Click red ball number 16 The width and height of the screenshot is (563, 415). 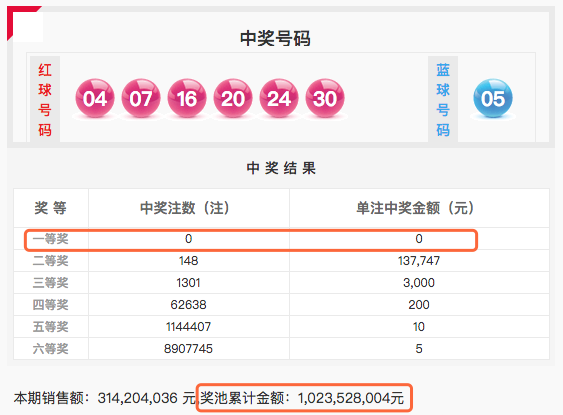pyautogui.click(x=187, y=98)
